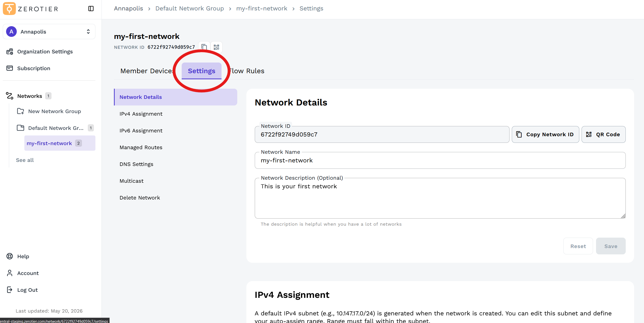The image size is (644, 323).
Task: Switch to Member Devices tab
Action: [147, 71]
